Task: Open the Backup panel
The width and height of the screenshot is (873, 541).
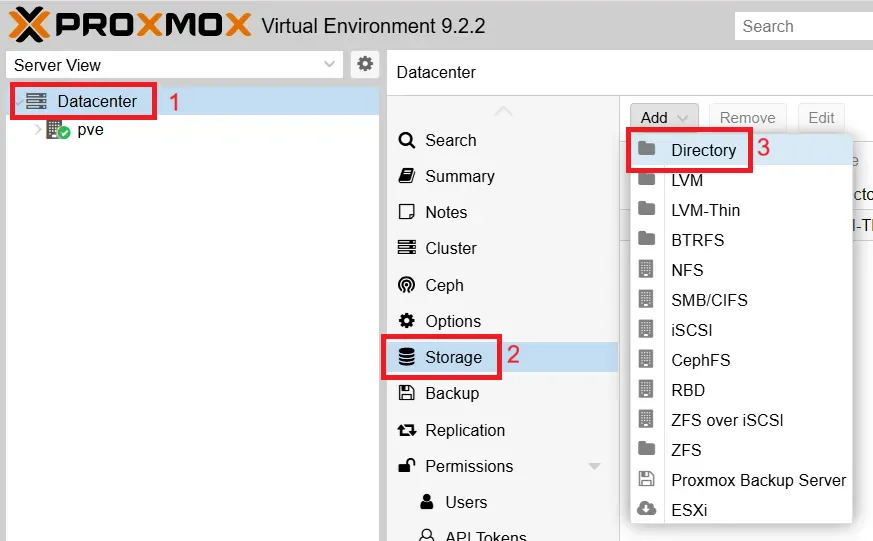Action: [x=502, y=394]
